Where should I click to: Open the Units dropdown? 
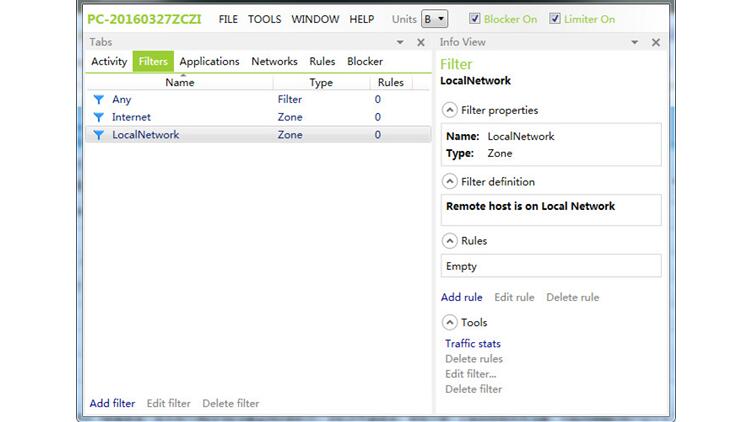coord(435,19)
